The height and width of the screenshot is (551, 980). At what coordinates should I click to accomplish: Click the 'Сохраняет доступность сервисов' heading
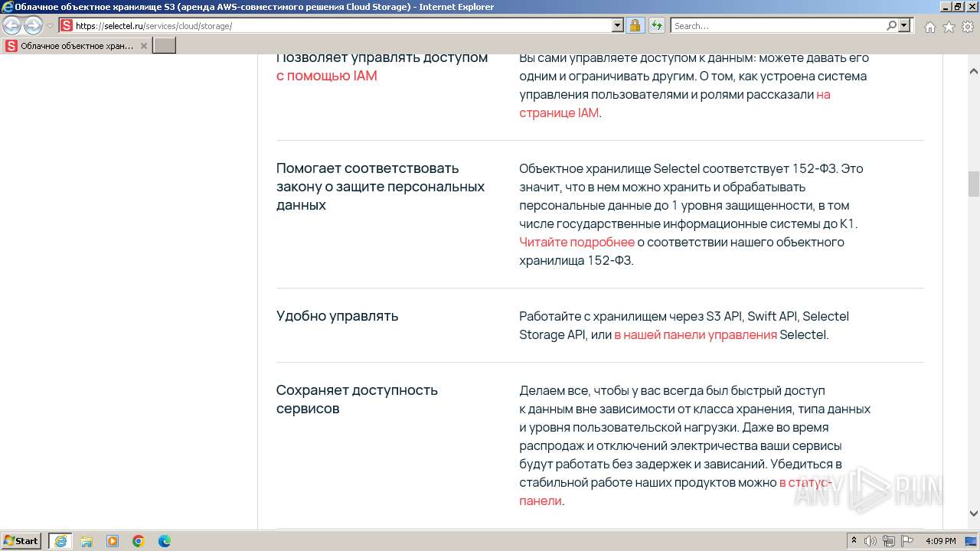pos(357,399)
